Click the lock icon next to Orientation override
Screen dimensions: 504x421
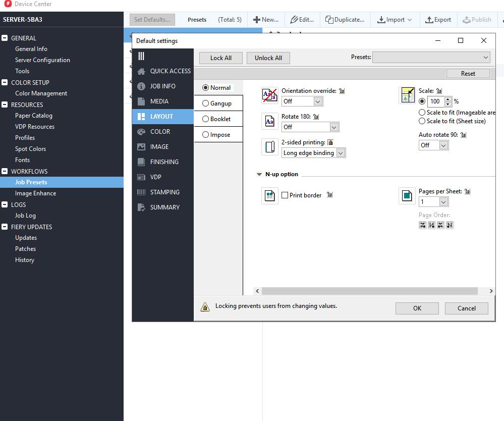[342, 91]
